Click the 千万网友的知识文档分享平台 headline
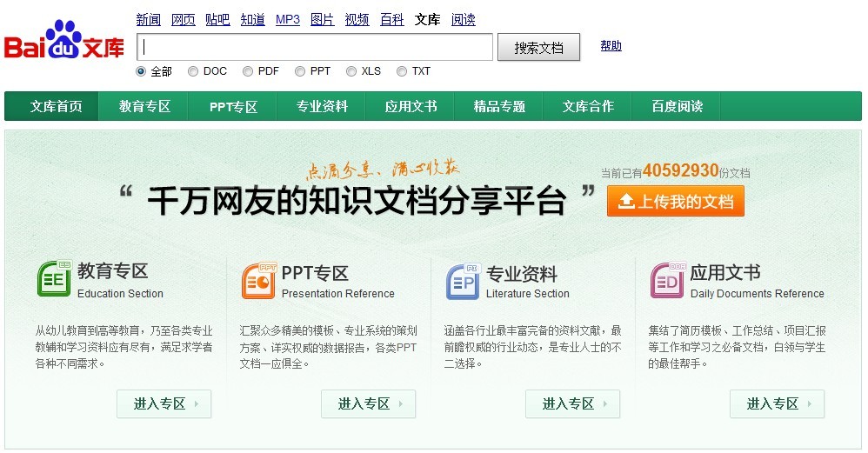 [357, 201]
